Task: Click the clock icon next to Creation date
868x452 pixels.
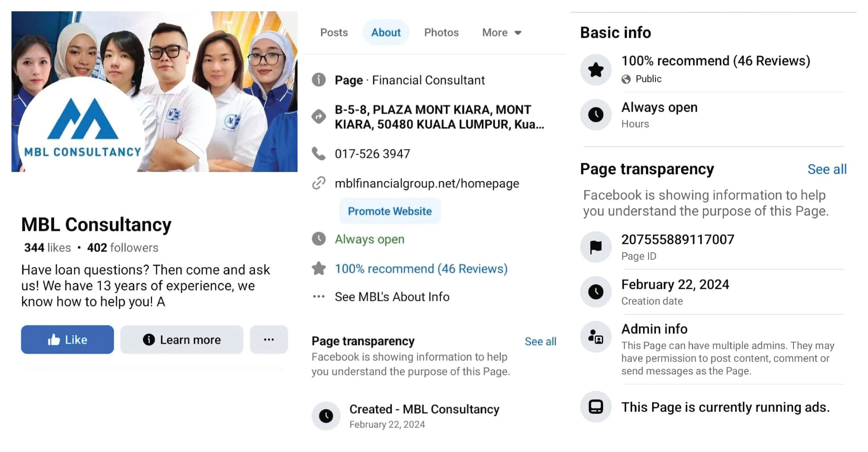Action: (x=595, y=292)
